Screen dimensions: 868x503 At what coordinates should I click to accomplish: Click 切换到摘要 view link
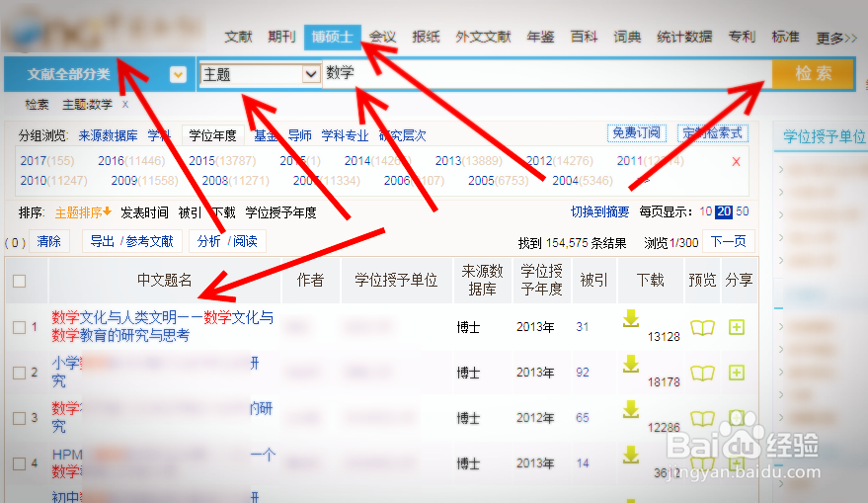600,212
